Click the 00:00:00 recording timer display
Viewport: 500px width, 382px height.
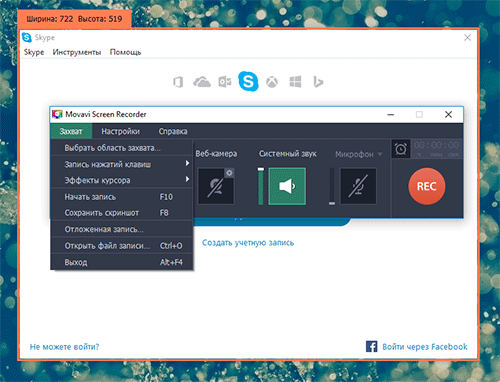click(x=436, y=148)
